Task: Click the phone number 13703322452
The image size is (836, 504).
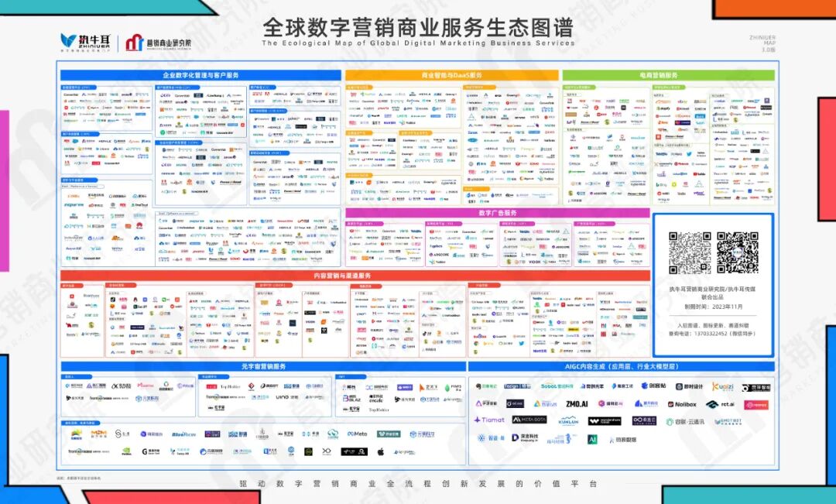Action: [711, 334]
